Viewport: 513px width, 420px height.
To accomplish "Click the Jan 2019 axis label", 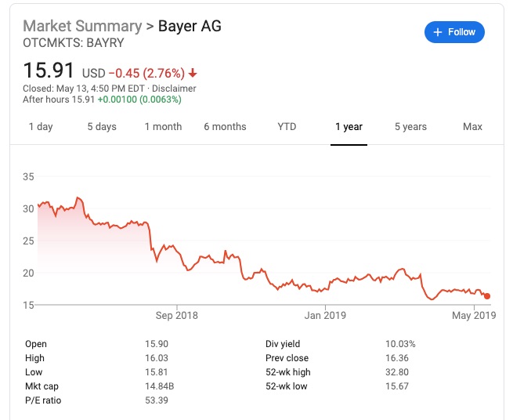I will [324, 316].
